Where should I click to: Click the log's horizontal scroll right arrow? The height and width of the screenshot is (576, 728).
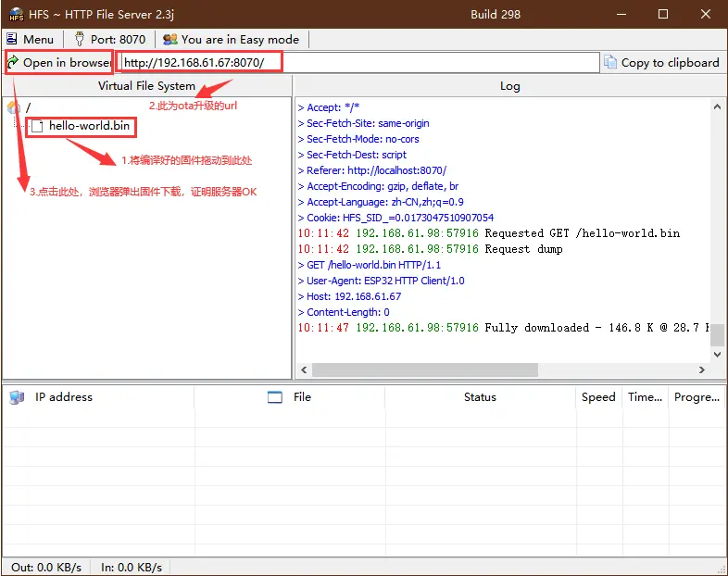(x=703, y=369)
